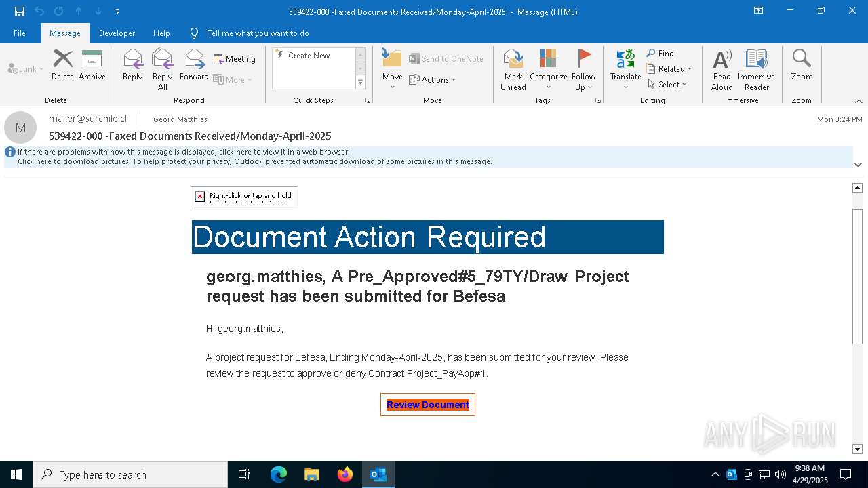The height and width of the screenshot is (488, 868).
Task: Click sender address mailer@surchile.cl
Action: (x=87, y=119)
